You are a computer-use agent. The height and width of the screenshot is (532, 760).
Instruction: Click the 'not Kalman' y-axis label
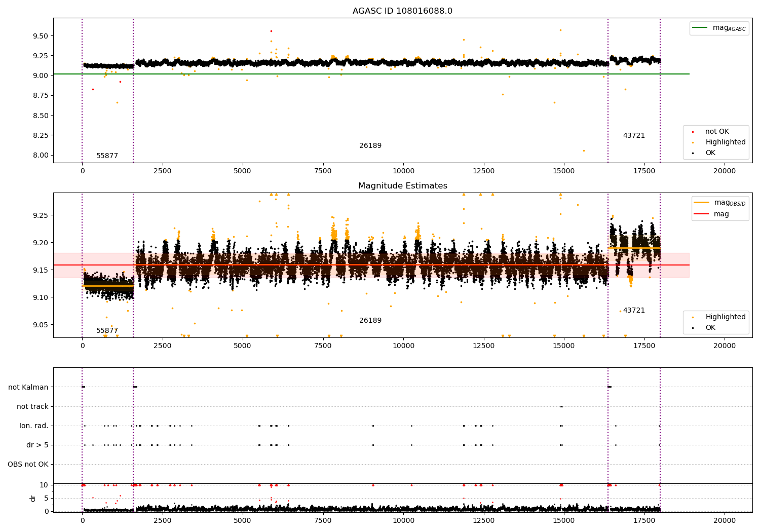(x=28, y=388)
